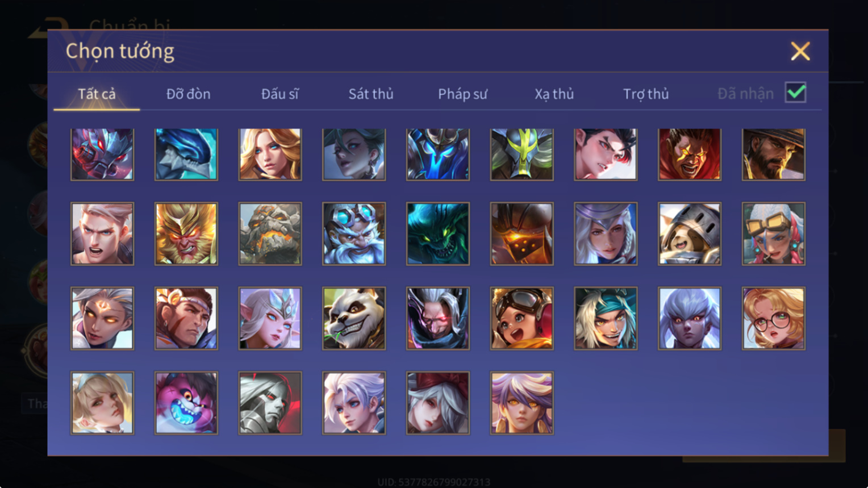Open the Sát thủ tab
Viewport: 868px width, 488px height.
coord(371,94)
